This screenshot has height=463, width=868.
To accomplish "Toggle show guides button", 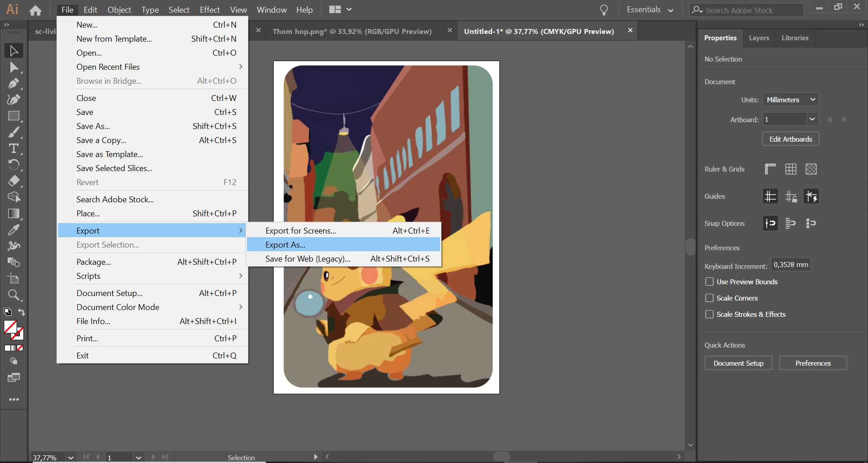I will [770, 196].
